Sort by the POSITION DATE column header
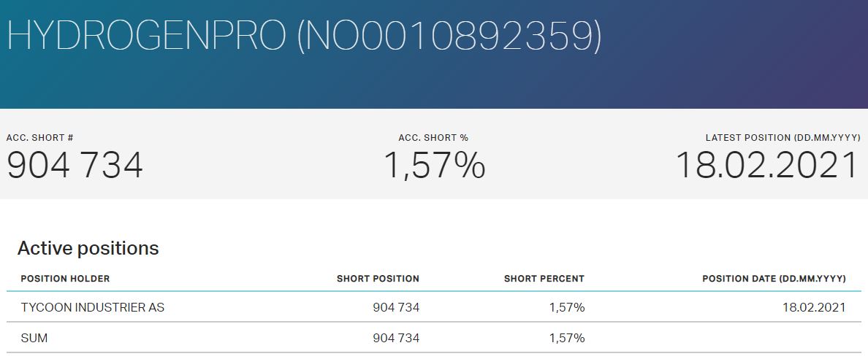 774,279
